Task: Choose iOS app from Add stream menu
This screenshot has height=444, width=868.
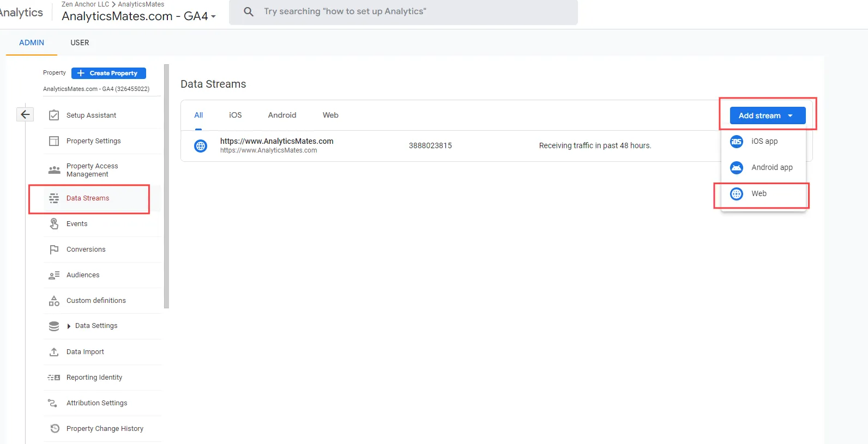Action: (763, 142)
